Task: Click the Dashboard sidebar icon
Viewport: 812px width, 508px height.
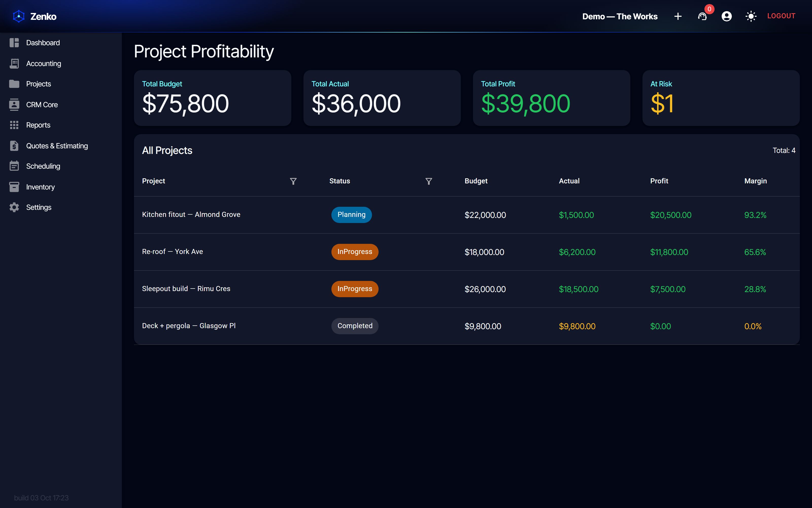Action: [x=14, y=43]
